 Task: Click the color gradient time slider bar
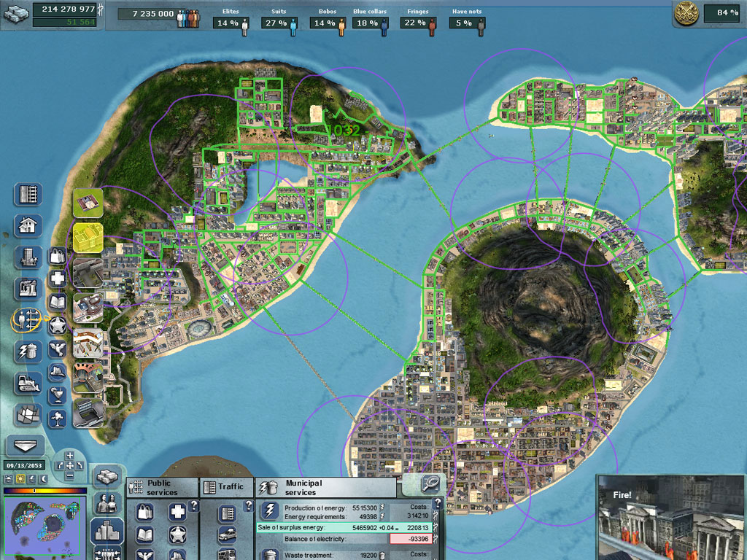click(x=44, y=491)
